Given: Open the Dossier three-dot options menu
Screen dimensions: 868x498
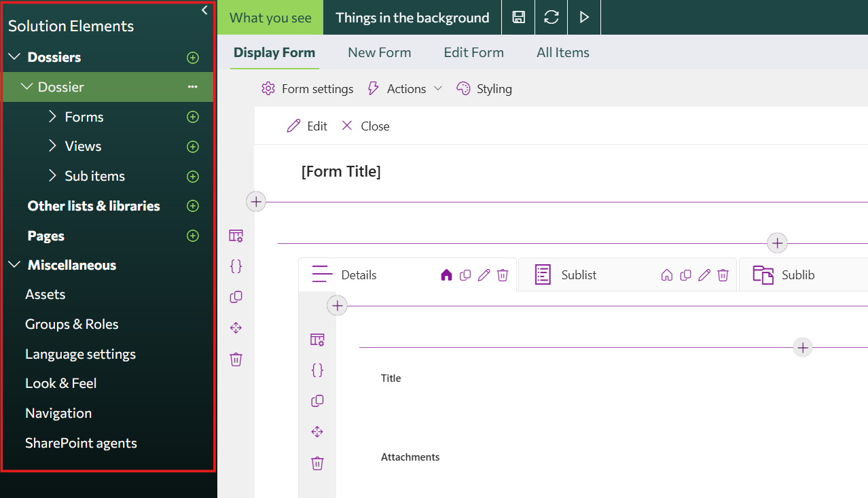Looking at the screenshot, I should 193,87.
